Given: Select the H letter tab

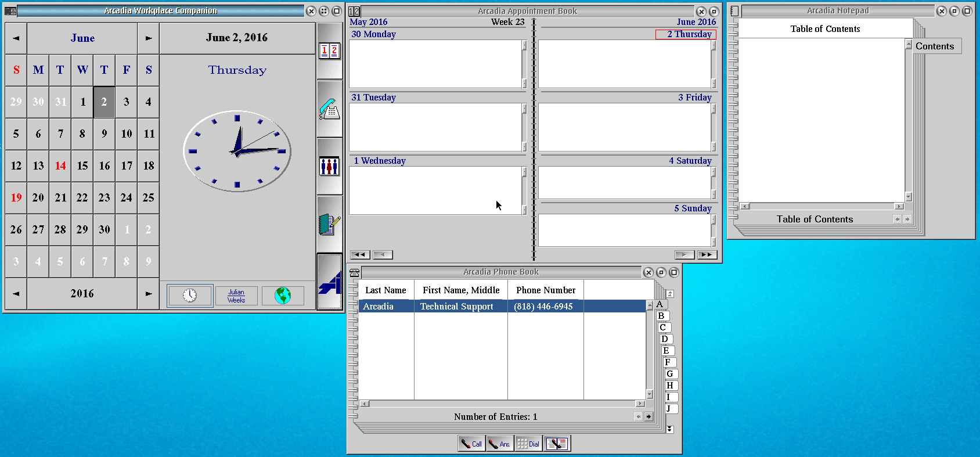Looking at the screenshot, I should point(671,386).
